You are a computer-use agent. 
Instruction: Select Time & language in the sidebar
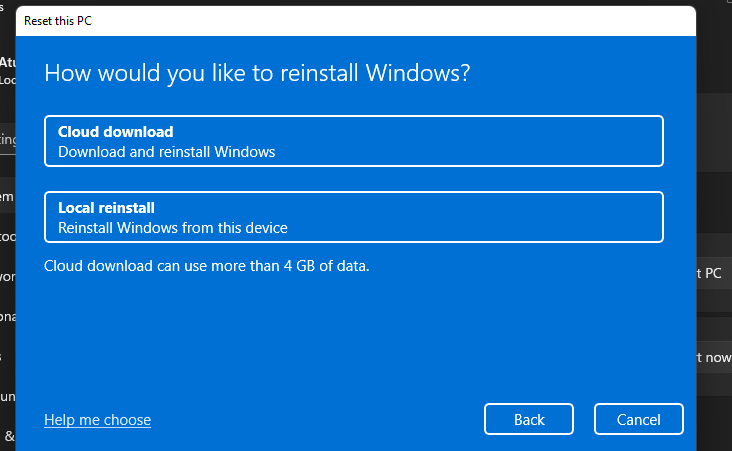click(8, 435)
